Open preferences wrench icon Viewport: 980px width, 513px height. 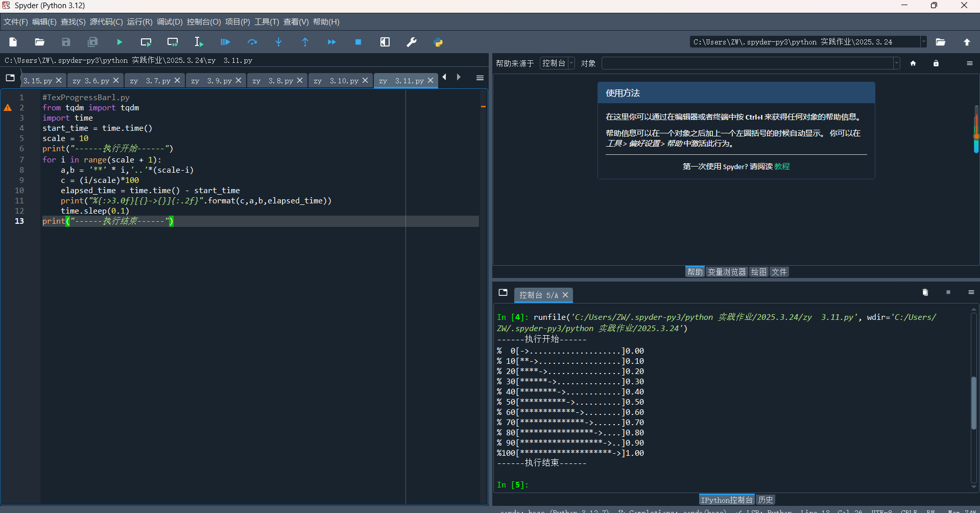click(412, 42)
